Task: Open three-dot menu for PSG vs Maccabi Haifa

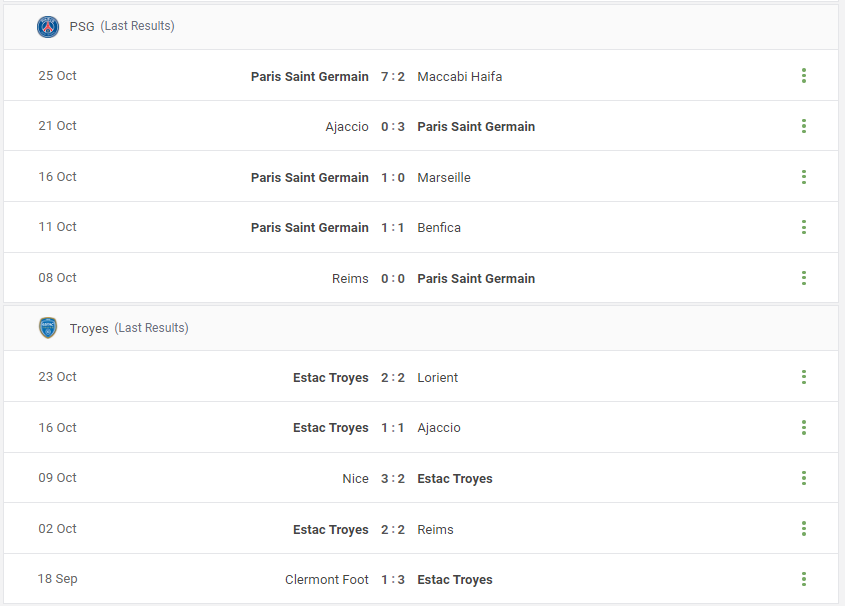Action: (804, 76)
